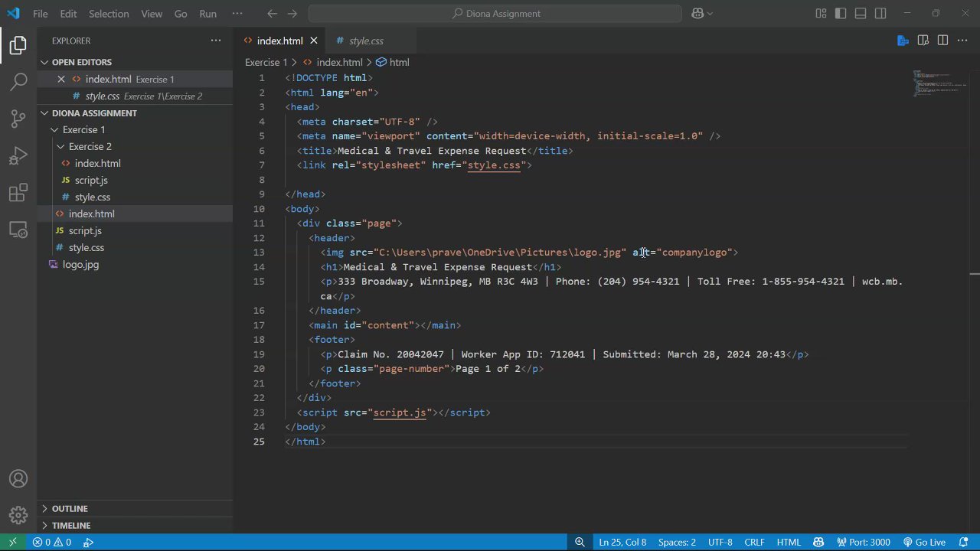Expand the Outline section
This screenshot has height=551, width=980.
click(x=70, y=509)
